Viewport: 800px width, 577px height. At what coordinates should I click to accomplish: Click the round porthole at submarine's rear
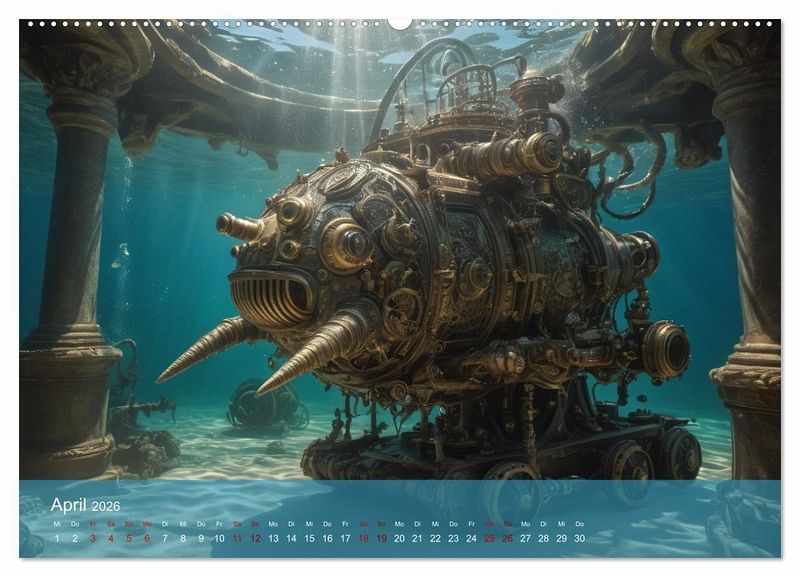666,350
